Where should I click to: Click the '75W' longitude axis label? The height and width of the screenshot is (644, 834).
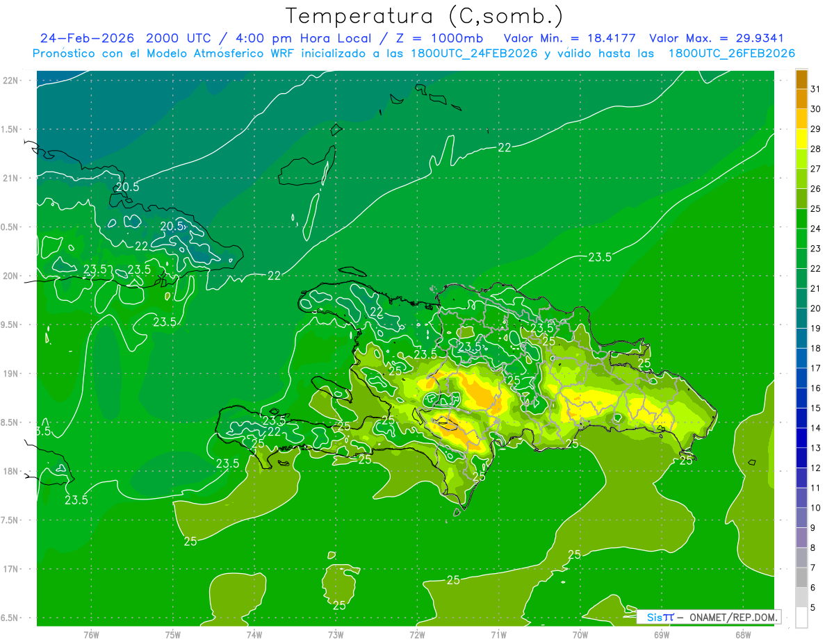tap(173, 634)
